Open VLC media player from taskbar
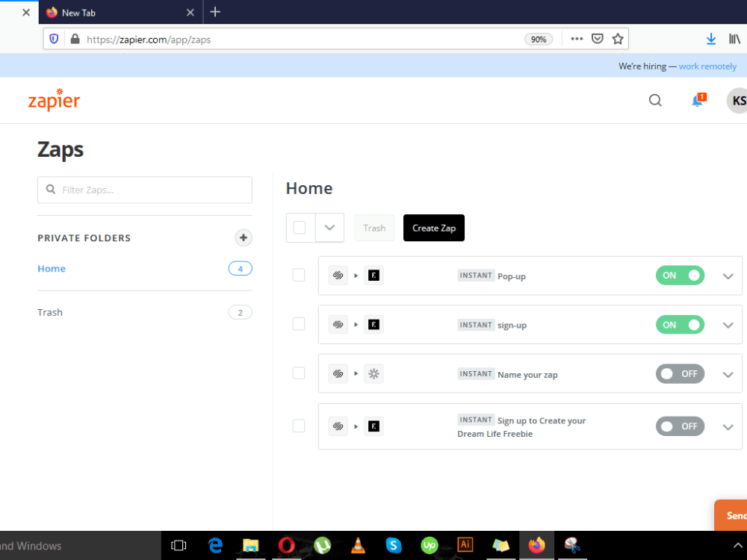747x560 pixels. [358, 545]
